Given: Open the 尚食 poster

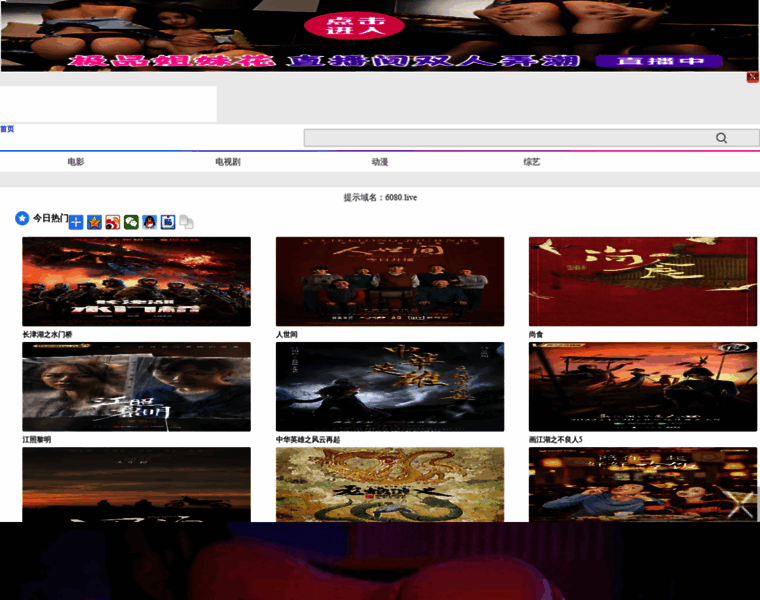Looking at the screenshot, I should pos(643,282).
